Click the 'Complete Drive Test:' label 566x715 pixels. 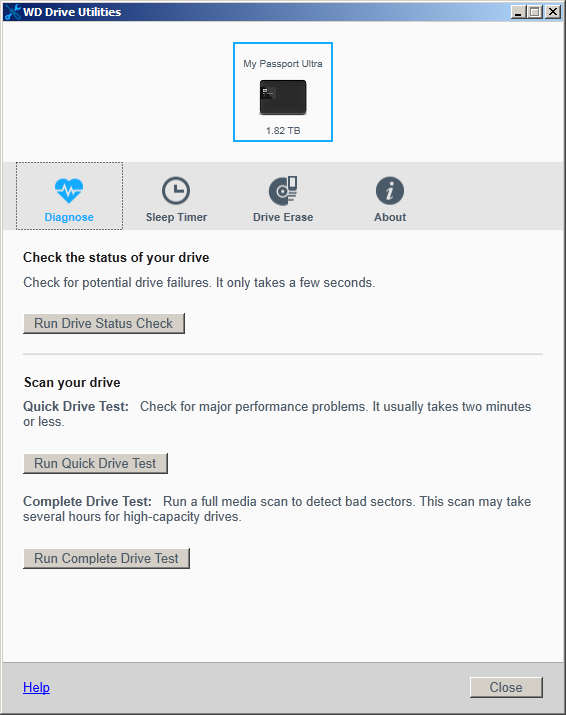tap(87, 502)
